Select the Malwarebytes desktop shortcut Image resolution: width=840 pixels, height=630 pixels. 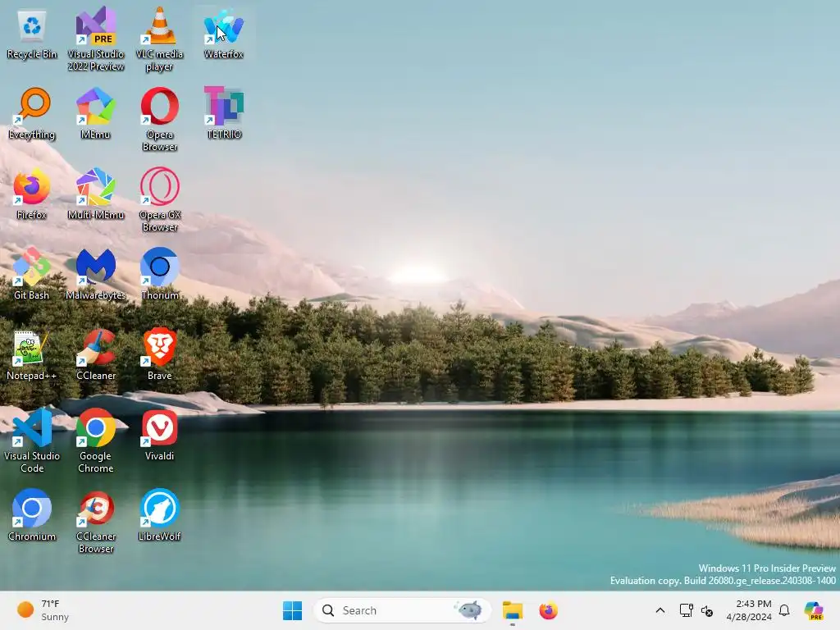[96, 274]
